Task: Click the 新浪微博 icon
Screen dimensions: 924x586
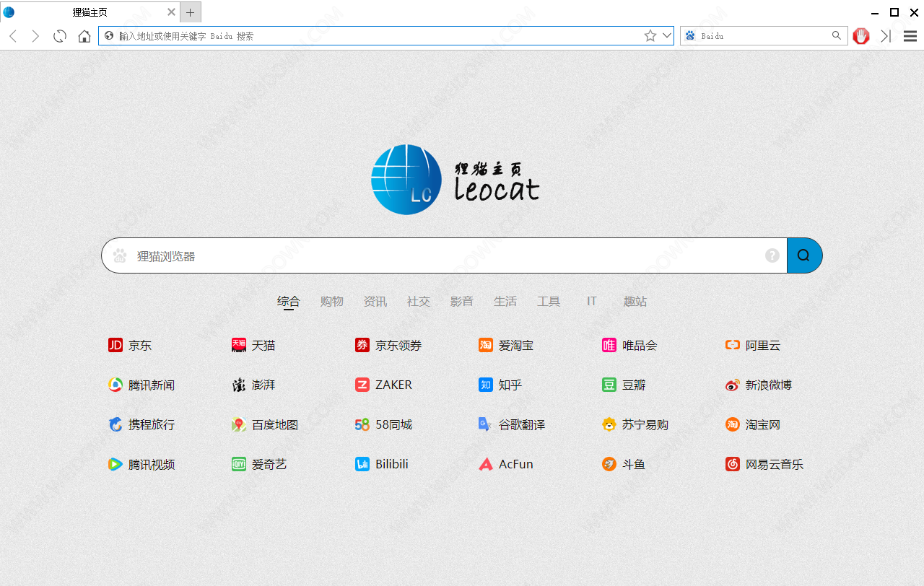Action: 733,385
